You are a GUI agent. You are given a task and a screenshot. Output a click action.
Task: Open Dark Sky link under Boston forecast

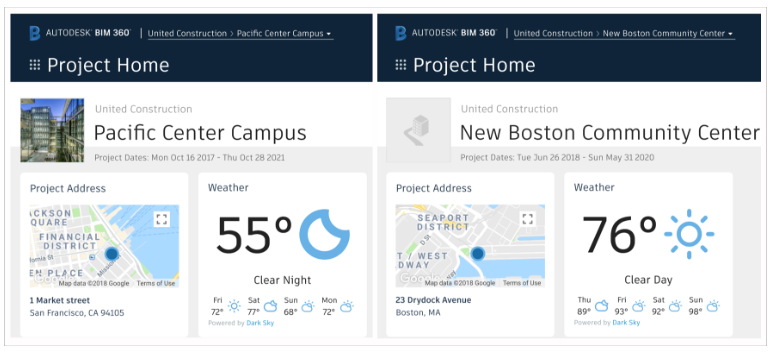pyautogui.click(x=626, y=322)
